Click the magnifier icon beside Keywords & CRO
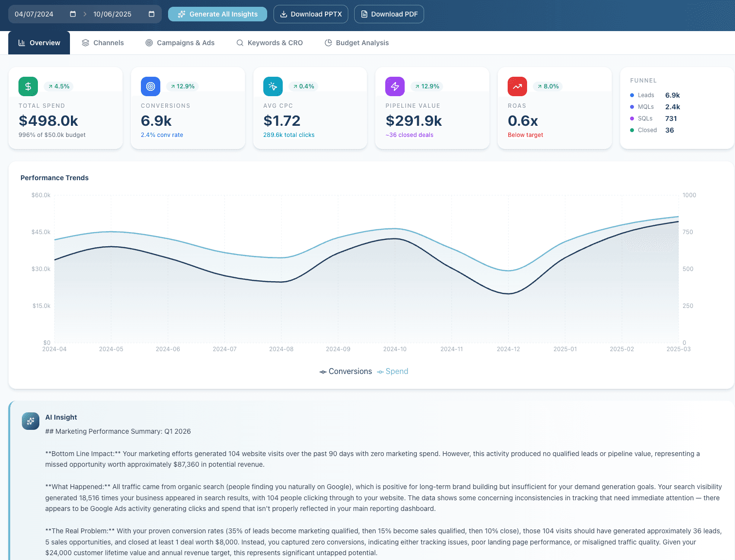This screenshot has width=735, height=560. 239,43
